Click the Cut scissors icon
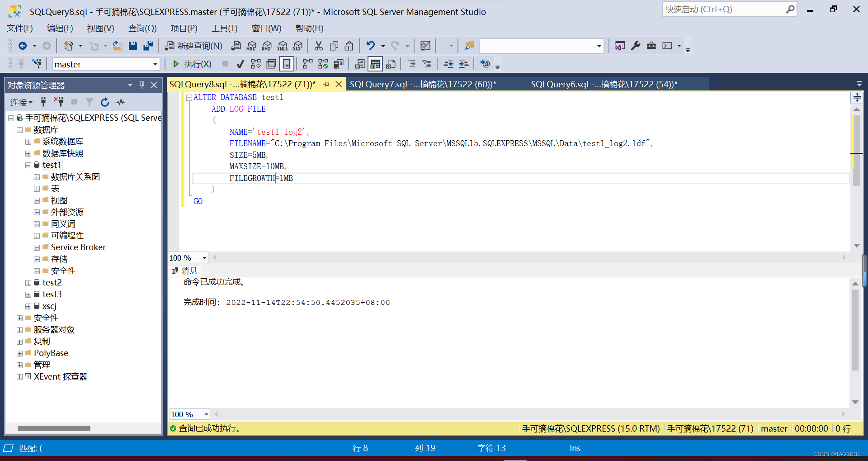 pyautogui.click(x=319, y=46)
